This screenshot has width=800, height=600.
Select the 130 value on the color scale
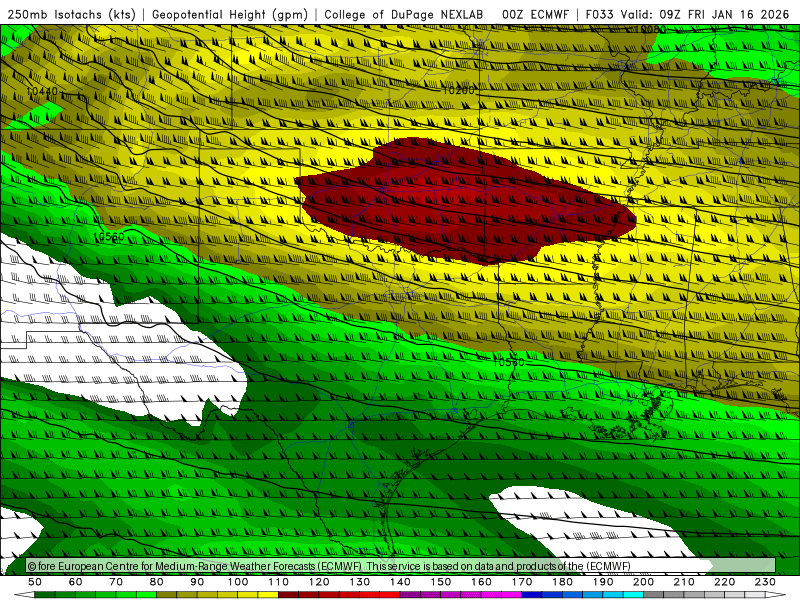[x=360, y=582]
